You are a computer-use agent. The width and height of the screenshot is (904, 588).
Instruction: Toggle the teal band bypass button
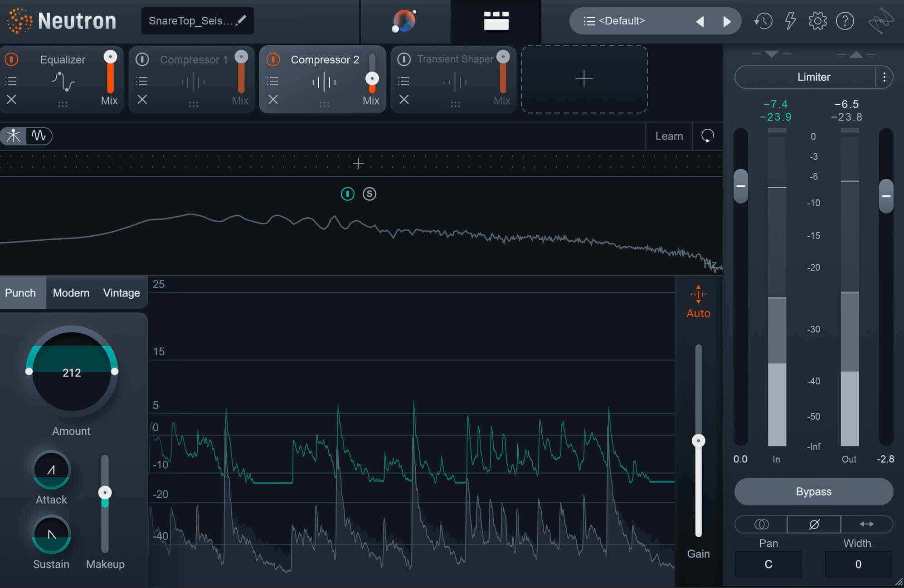347,194
